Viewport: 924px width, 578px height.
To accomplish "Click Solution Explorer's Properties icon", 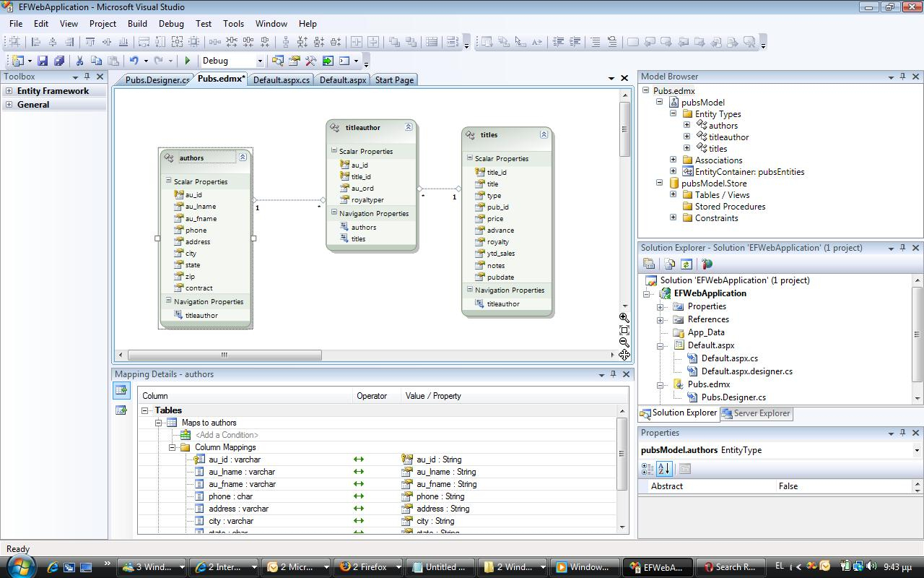I will pos(649,264).
